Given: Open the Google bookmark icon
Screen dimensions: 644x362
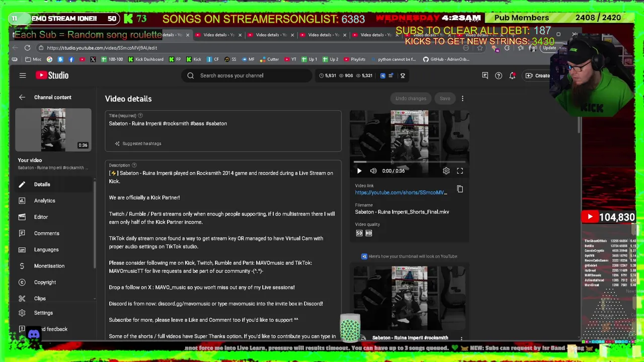Looking at the screenshot, I should click(49, 59).
